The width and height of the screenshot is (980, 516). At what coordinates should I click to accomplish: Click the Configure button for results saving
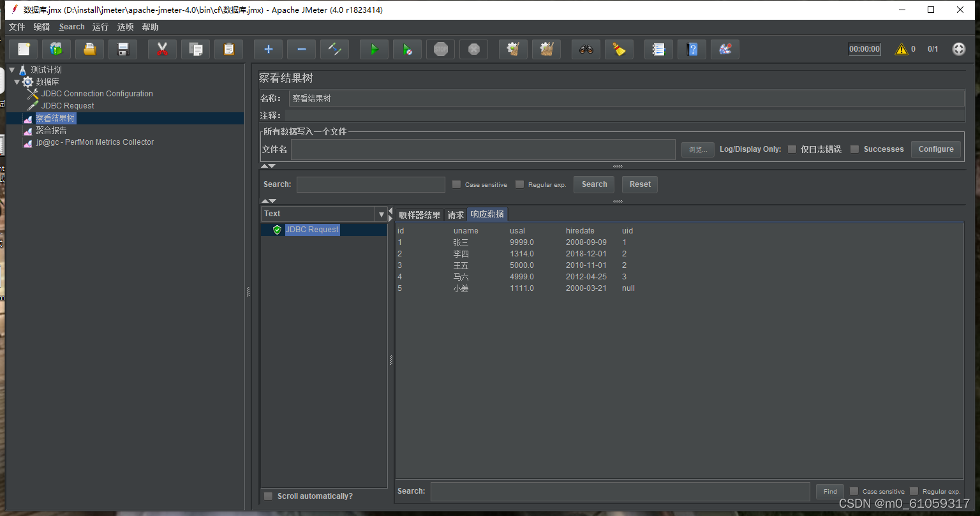coord(935,149)
